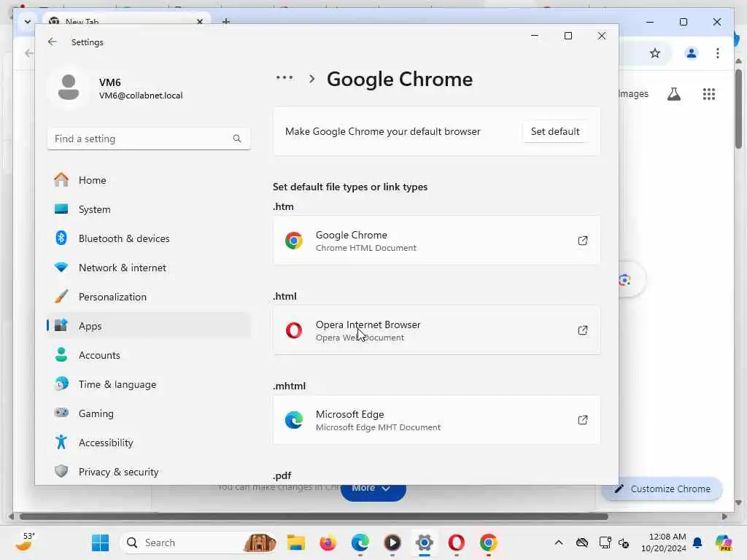Click the Accessibility figure icon
Image resolution: width=747 pixels, height=560 pixels.
[61, 442]
